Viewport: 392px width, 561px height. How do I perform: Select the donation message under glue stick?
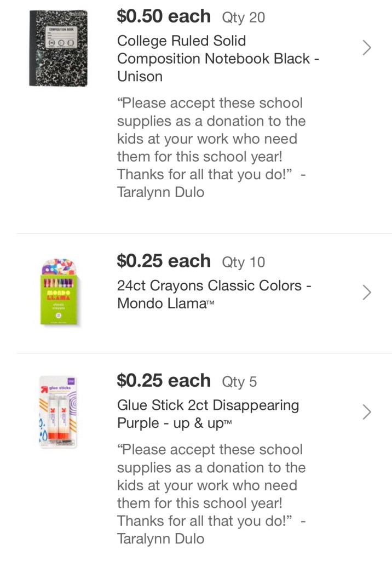tap(211, 485)
